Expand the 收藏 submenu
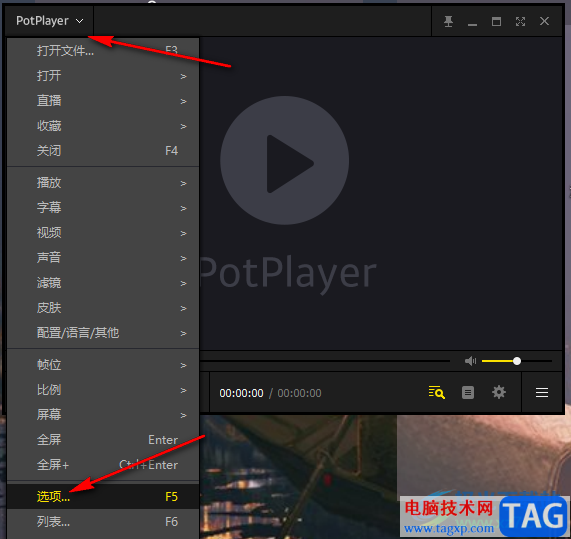The width and height of the screenshot is (571, 539). [103, 126]
